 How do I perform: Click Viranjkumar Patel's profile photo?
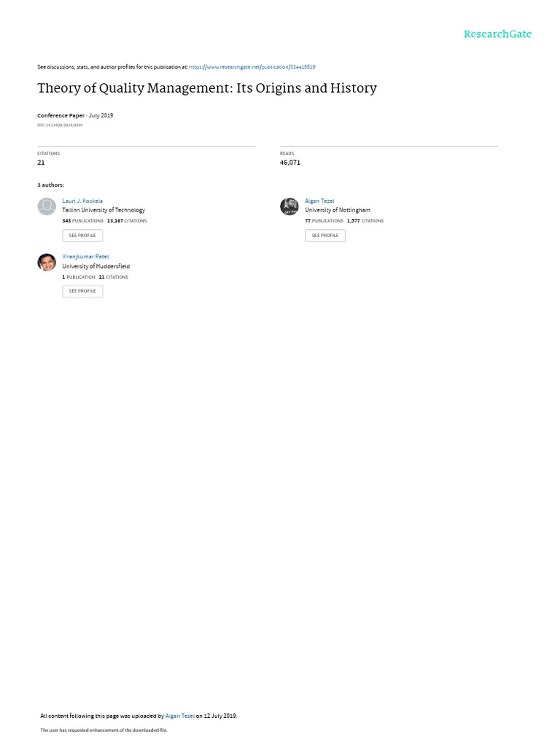coord(47,263)
